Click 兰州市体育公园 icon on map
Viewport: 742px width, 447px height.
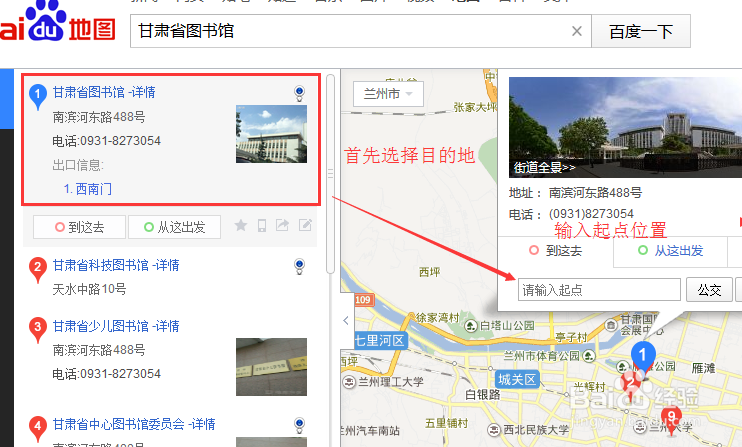click(x=589, y=355)
